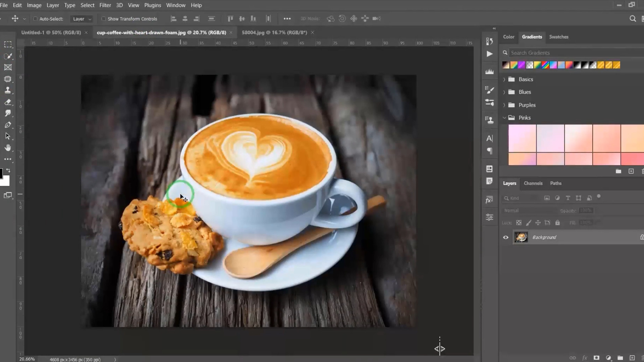Select the Eraser tool
644x362 pixels.
[x=8, y=102]
